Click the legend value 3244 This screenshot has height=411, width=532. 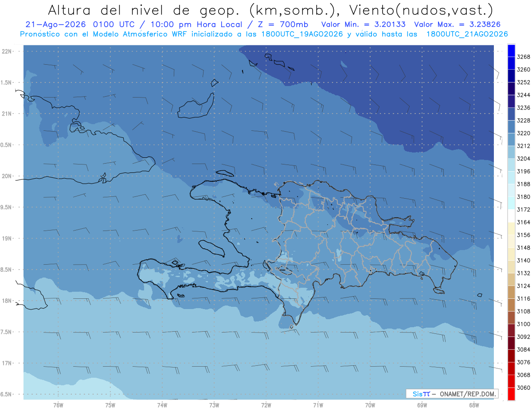pyautogui.click(x=524, y=95)
